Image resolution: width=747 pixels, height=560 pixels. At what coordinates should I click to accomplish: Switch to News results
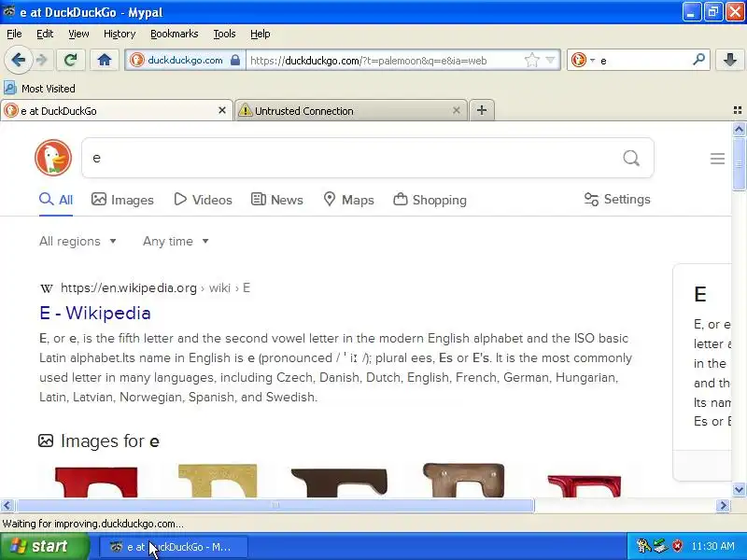tap(276, 200)
